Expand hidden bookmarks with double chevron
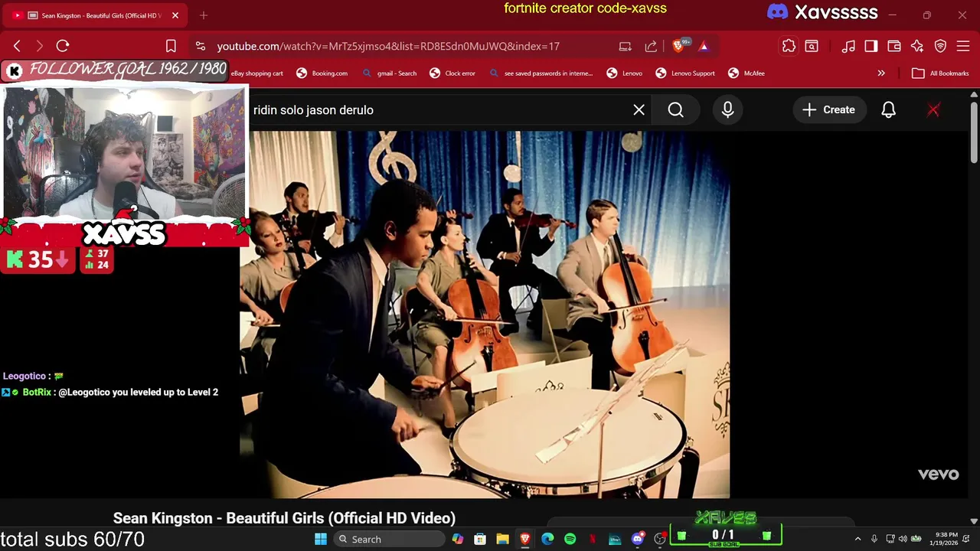Screen dimensions: 980x551 881,73
